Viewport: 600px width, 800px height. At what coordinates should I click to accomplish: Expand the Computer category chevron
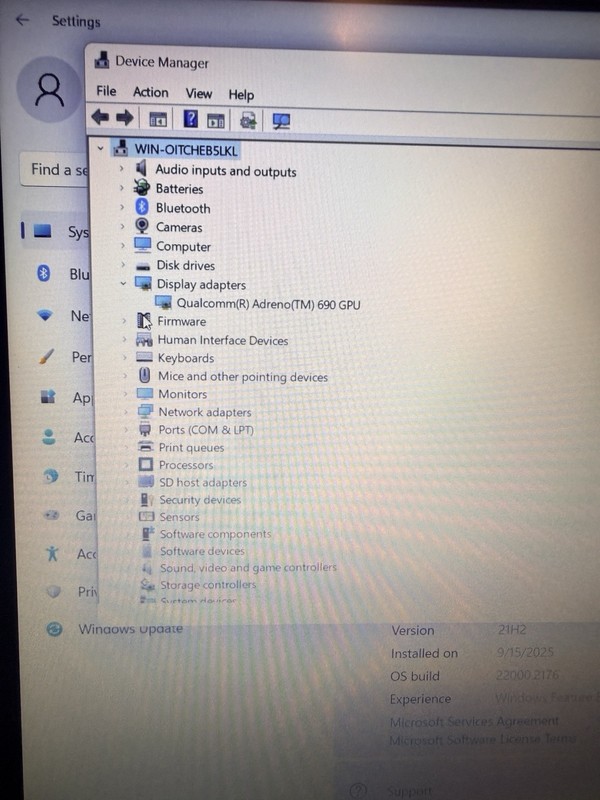click(122, 245)
